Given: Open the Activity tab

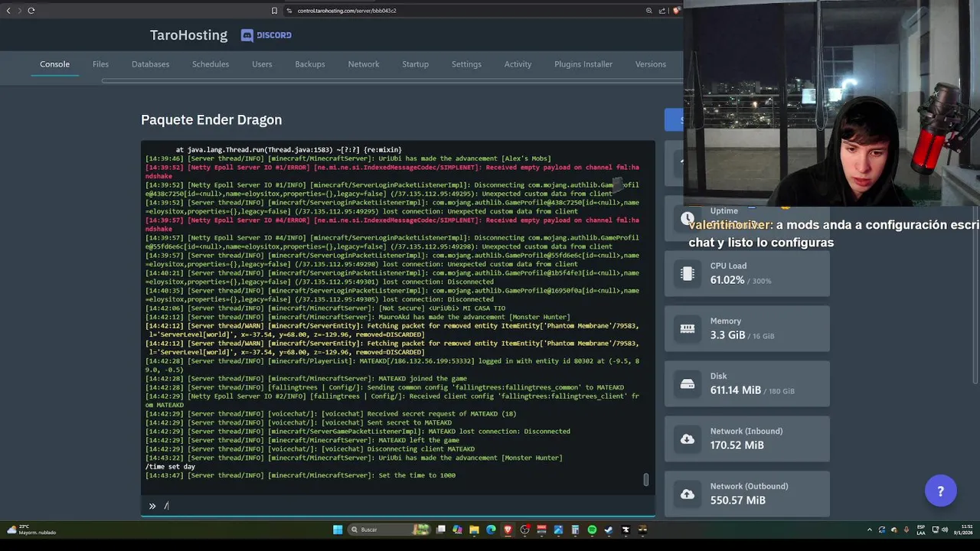Looking at the screenshot, I should (x=518, y=64).
